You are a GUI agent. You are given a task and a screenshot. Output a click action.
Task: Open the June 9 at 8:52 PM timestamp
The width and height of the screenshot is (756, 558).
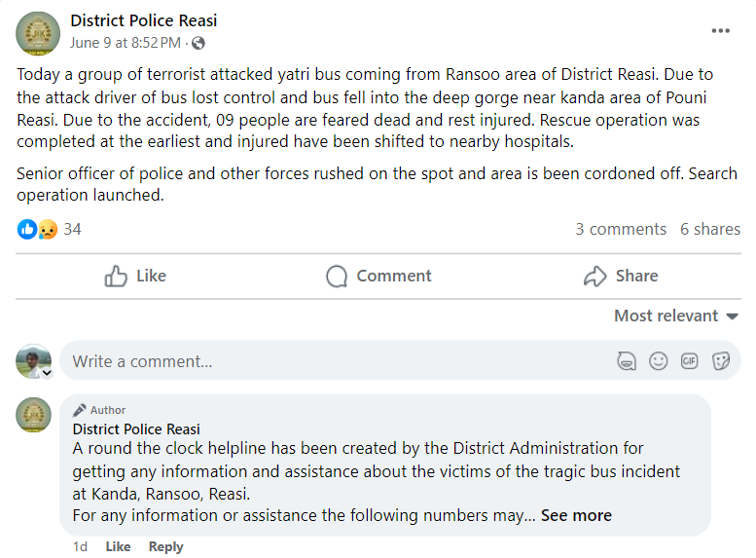[126, 43]
